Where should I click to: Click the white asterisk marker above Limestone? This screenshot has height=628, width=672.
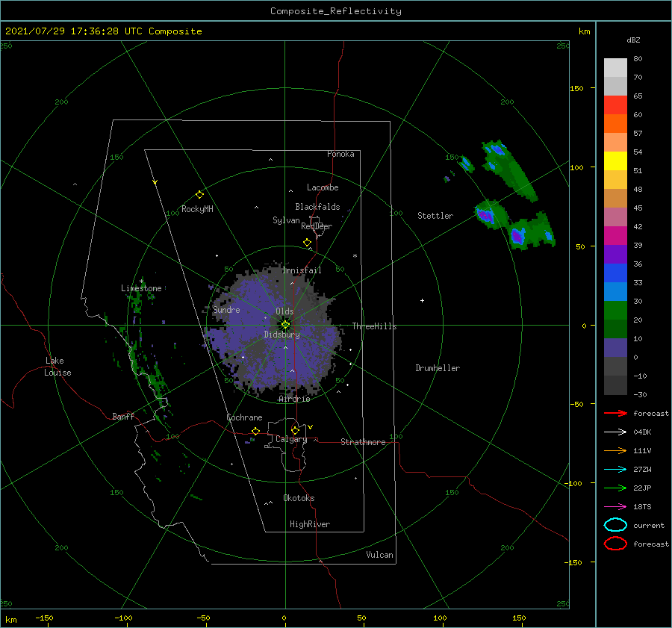pyautogui.click(x=141, y=282)
